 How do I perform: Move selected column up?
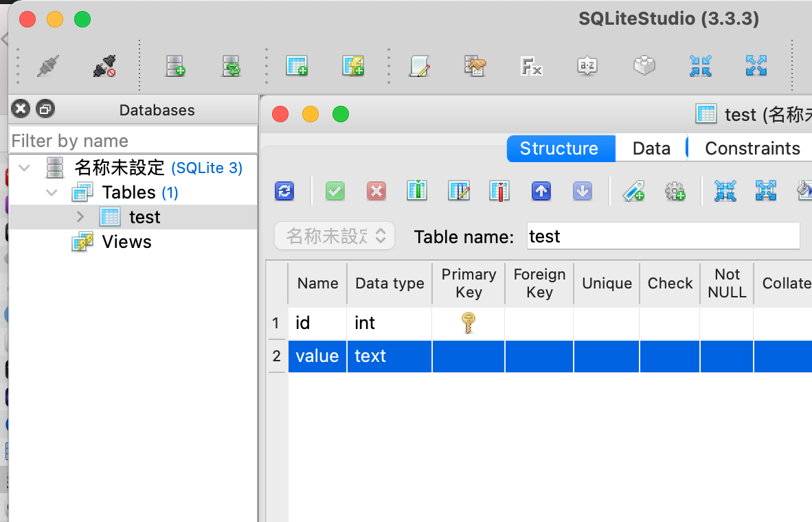pos(541,191)
